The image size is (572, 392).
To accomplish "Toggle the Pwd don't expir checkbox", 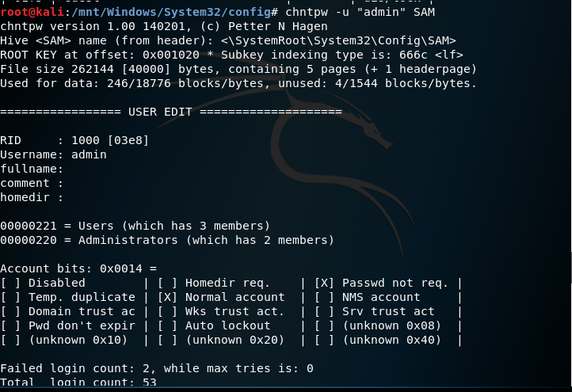I will [10, 325].
